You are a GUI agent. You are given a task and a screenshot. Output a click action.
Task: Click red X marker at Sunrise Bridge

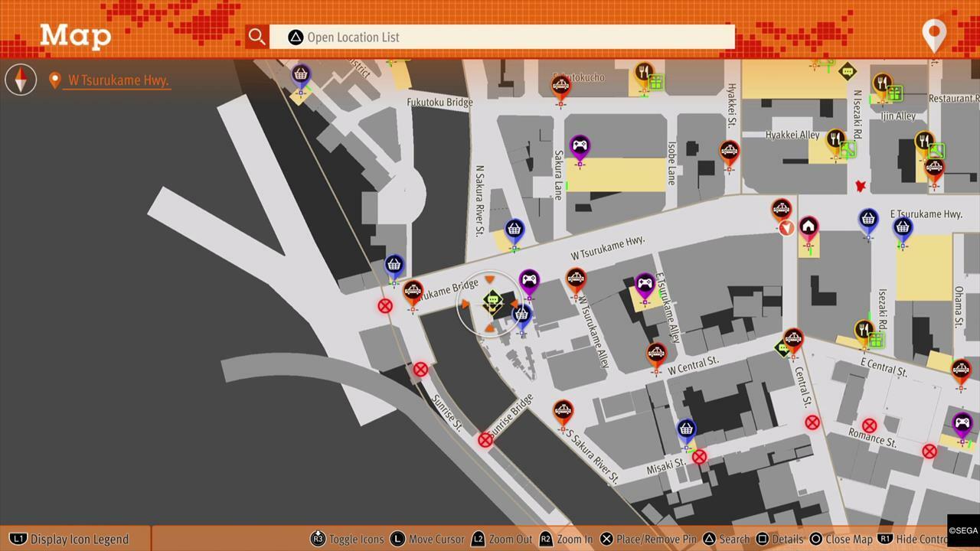coord(485,440)
